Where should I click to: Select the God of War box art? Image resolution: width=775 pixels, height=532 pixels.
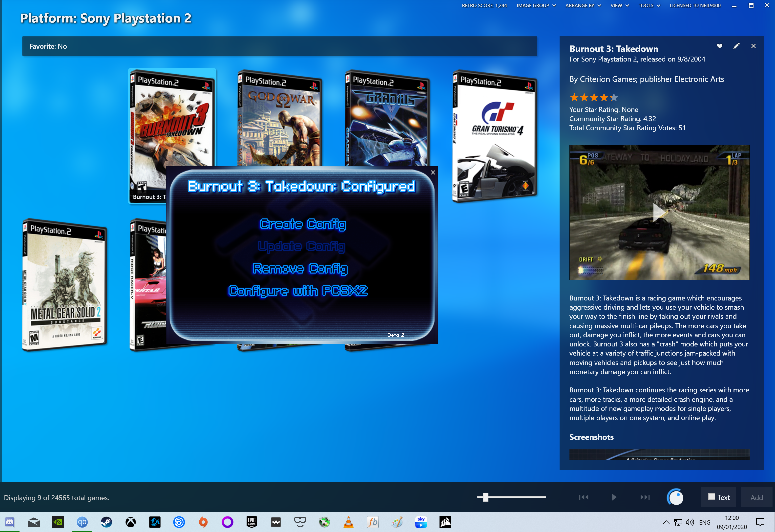point(279,118)
